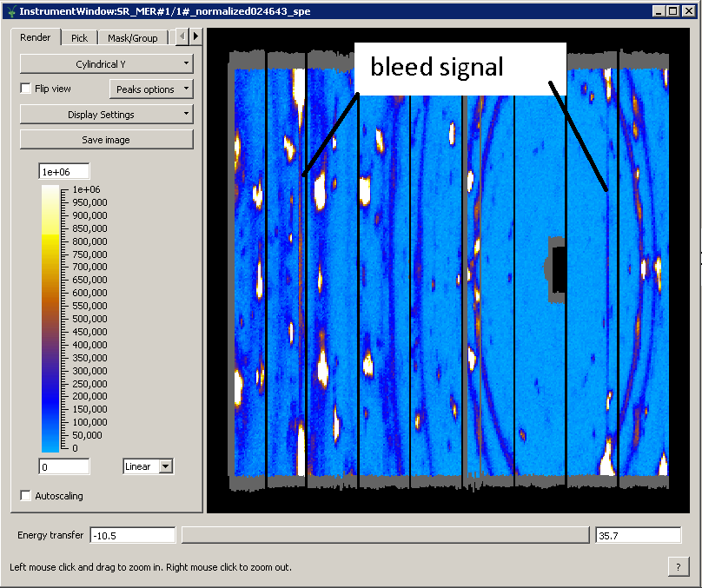
Task: Click the Energy transfer value field showing -10.5
Action: (x=131, y=535)
